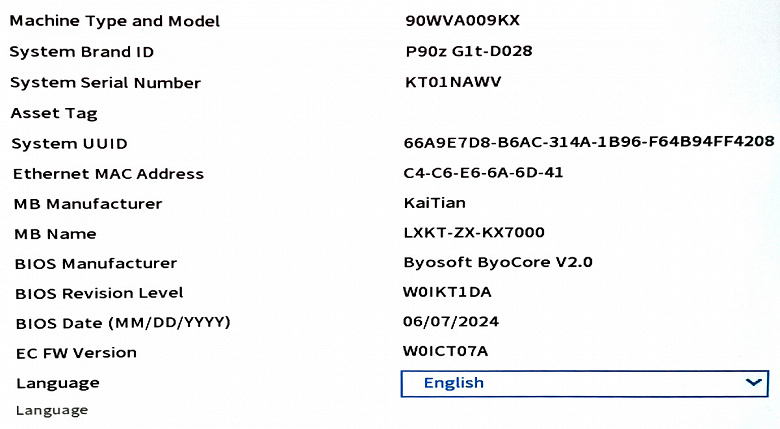780x429 pixels.
Task: Select the EC FW Version value W0ICT07A
Action: [x=445, y=352]
